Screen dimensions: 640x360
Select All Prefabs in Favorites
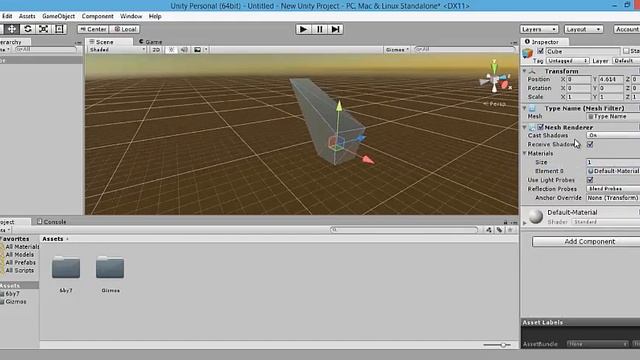tap(20, 262)
